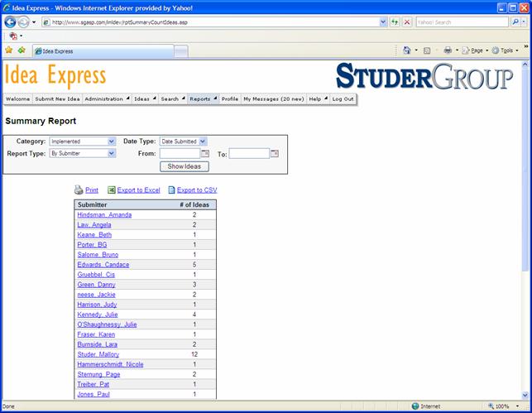Screen dimensions: 532x413
Task: Click the Add to Favorites icon
Action: (22, 50)
